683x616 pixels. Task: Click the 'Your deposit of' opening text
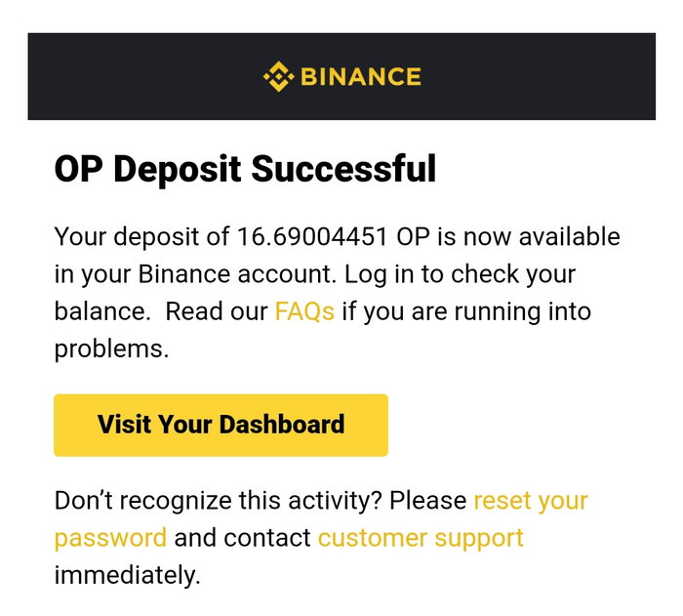[x=141, y=237]
